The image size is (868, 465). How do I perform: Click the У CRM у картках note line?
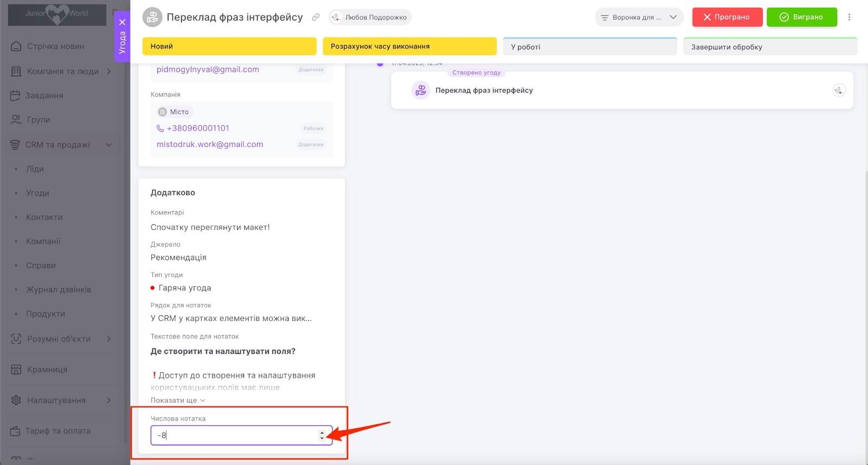231,318
